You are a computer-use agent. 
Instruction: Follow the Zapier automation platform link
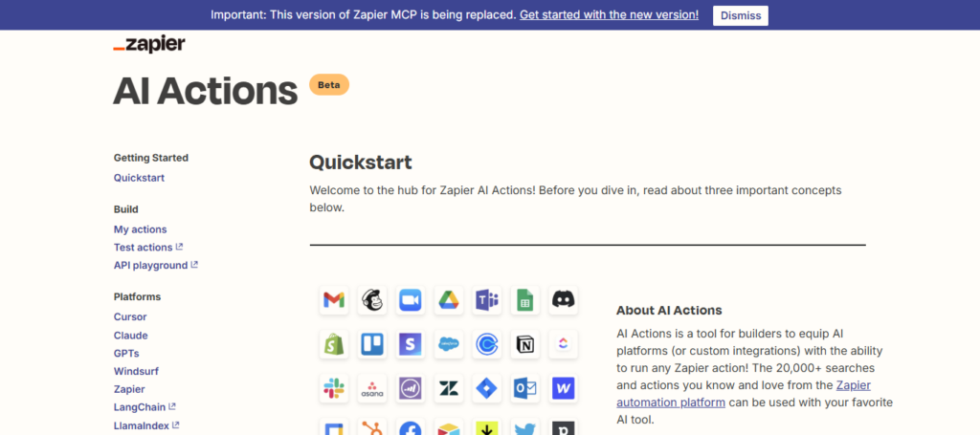click(x=744, y=394)
